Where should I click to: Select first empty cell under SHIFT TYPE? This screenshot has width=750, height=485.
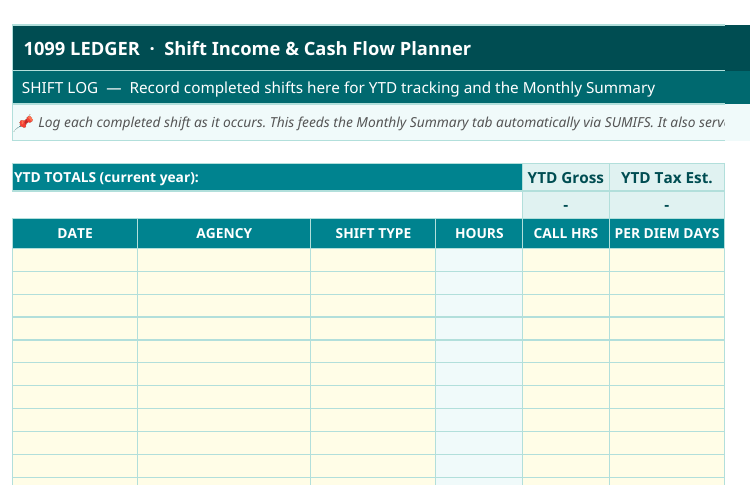point(373,260)
